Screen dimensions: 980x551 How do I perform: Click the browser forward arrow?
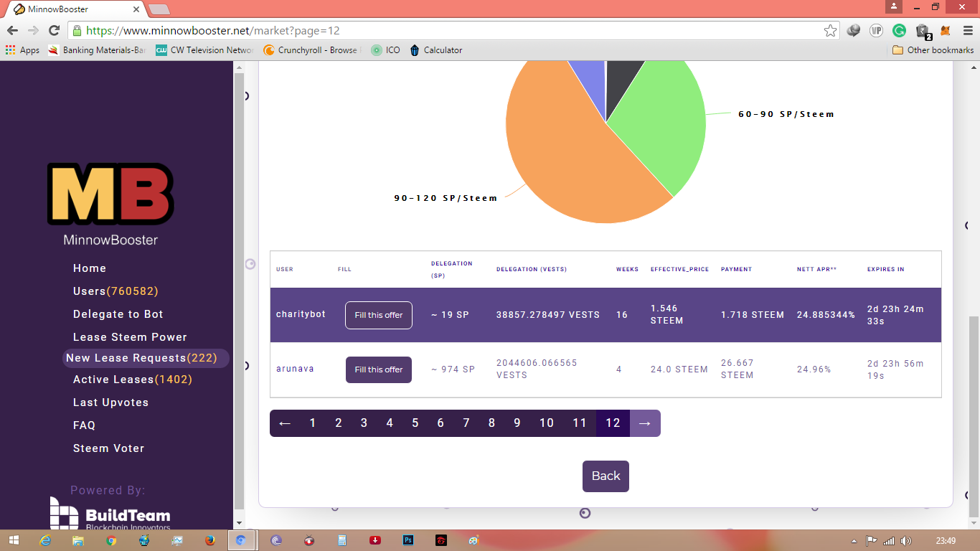(33, 31)
